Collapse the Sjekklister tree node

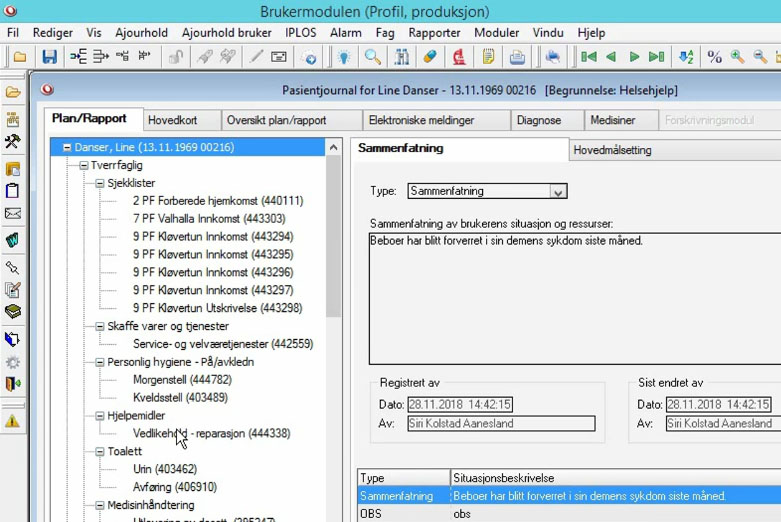coord(100,183)
